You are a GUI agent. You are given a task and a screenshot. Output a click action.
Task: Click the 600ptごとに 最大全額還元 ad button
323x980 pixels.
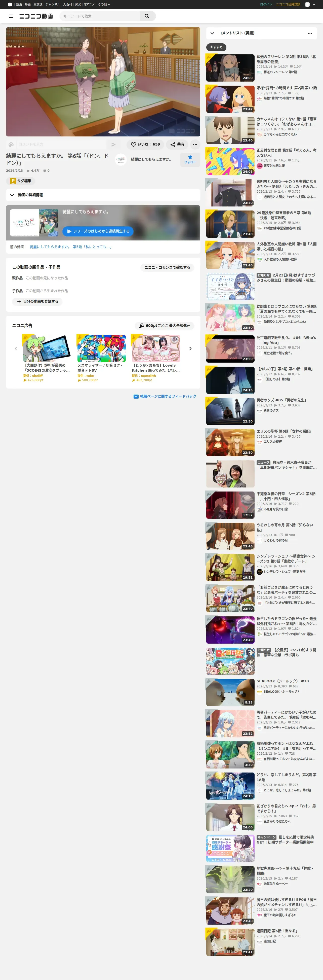click(x=165, y=326)
